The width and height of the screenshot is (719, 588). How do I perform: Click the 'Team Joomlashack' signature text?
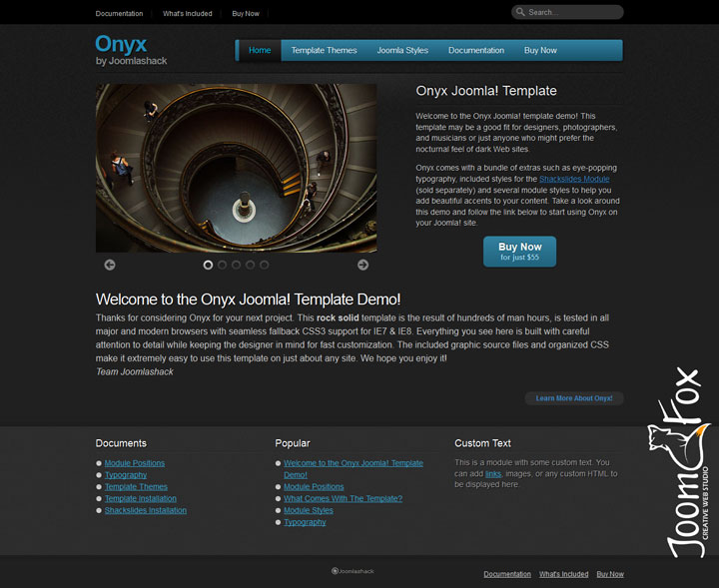click(135, 372)
